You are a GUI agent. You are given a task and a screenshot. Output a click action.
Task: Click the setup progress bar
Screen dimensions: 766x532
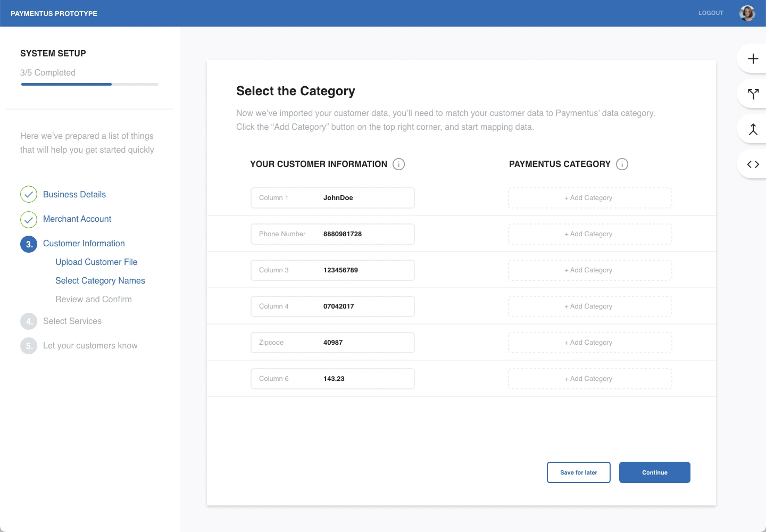(x=90, y=84)
